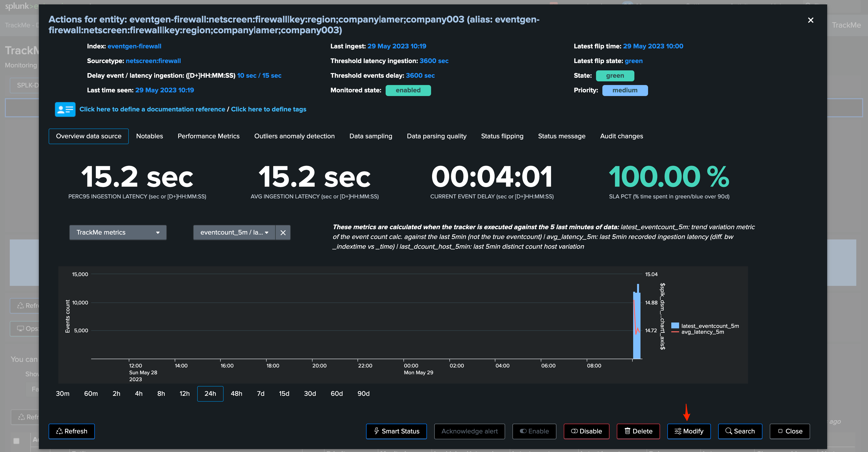Select the 90d time range option
868x452 pixels.
pyautogui.click(x=363, y=393)
